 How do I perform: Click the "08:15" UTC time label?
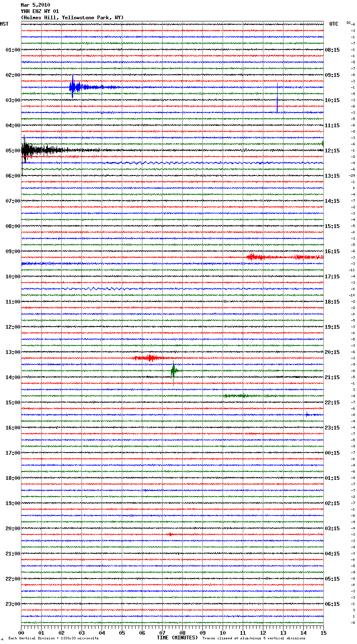pos(332,50)
